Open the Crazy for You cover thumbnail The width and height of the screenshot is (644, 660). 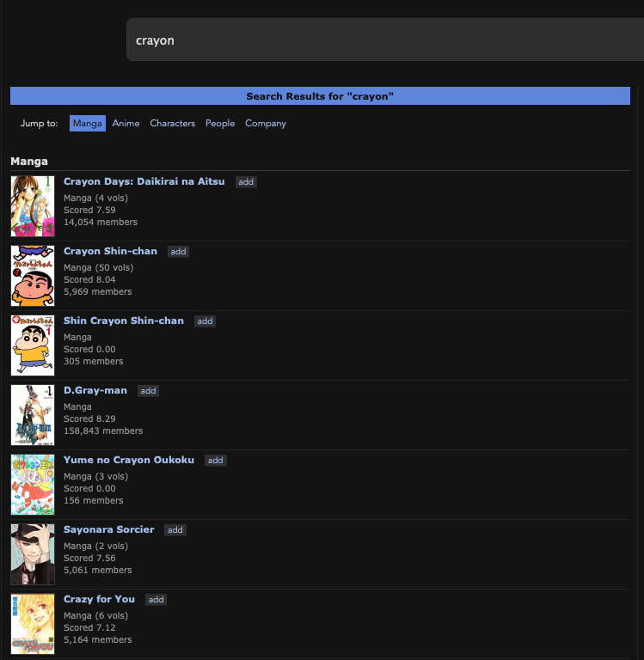click(33, 624)
